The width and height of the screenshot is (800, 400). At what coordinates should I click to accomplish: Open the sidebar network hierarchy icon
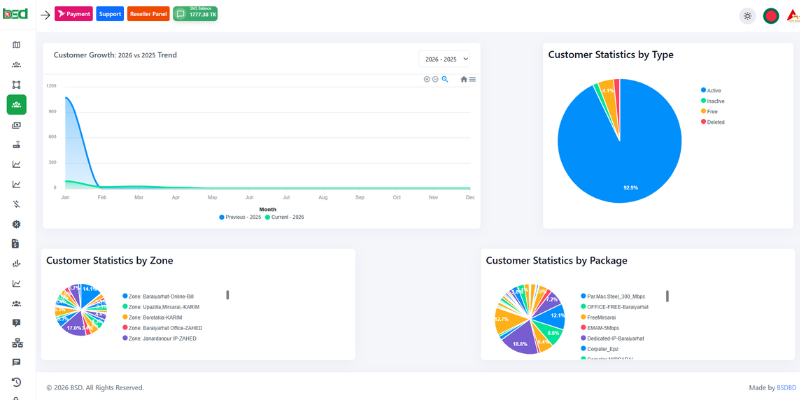[x=16, y=343]
